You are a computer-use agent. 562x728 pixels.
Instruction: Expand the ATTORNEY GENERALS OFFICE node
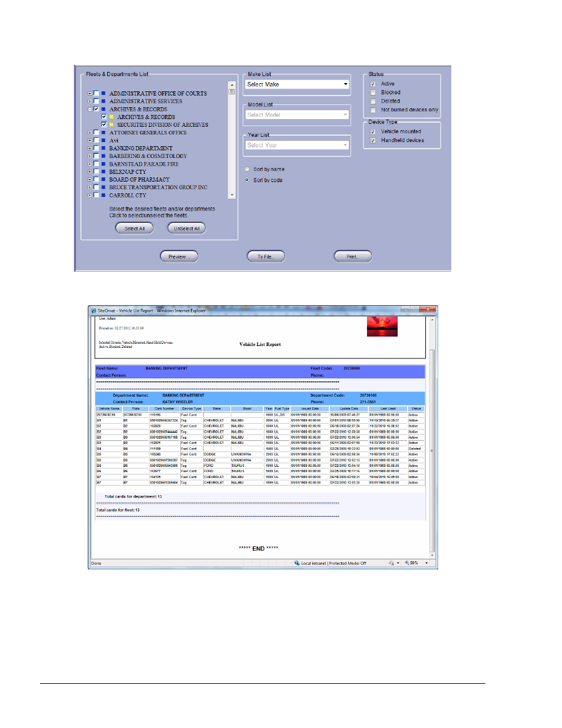pyautogui.click(x=90, y=133)
